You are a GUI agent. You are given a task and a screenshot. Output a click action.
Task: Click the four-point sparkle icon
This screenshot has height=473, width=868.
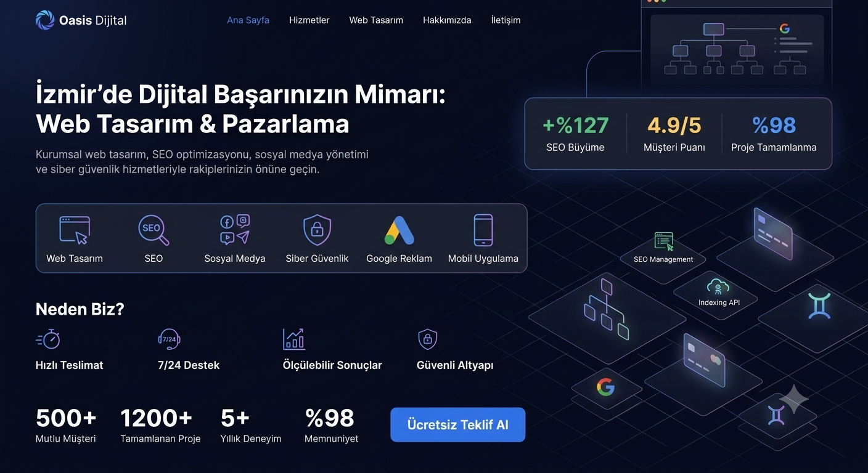click(794, 399)
